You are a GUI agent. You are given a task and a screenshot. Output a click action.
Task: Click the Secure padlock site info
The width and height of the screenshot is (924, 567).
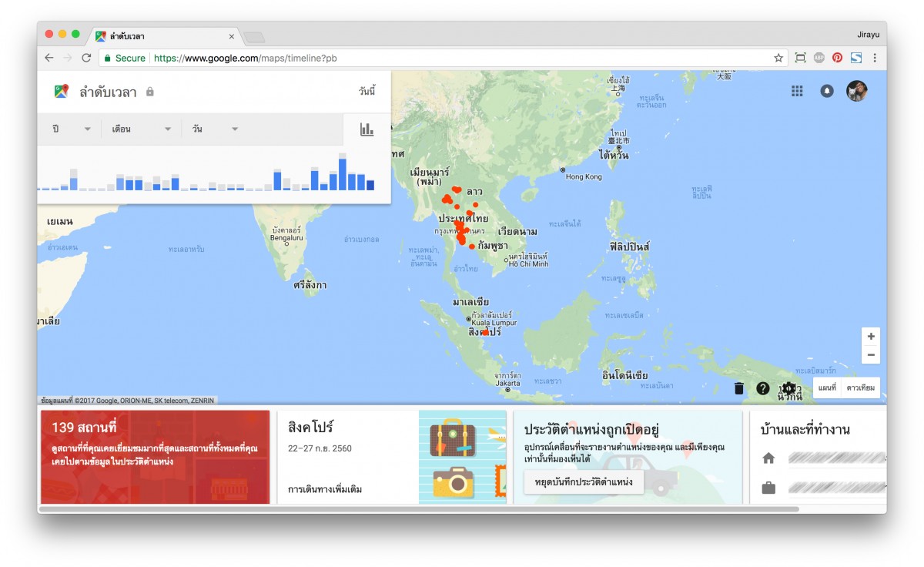[124, 58]
